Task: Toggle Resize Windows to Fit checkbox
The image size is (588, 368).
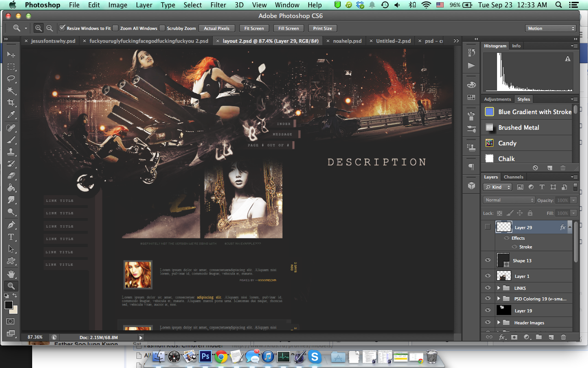Action: (x=62, y=28)
